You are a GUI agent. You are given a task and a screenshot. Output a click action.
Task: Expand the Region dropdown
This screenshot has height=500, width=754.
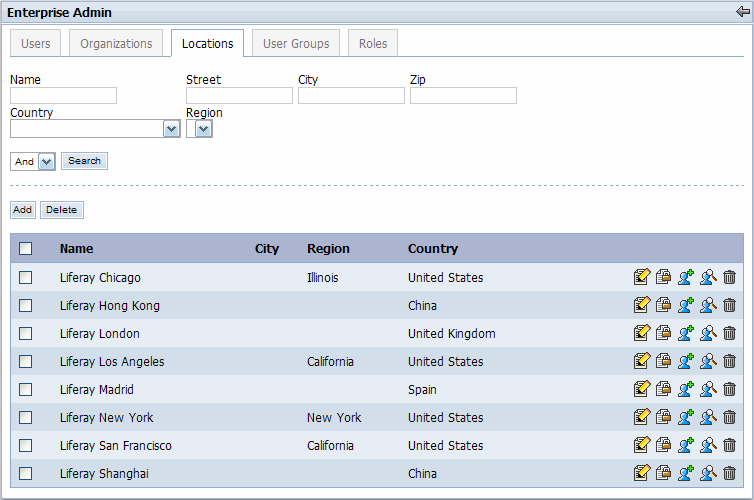click(203, 129)
